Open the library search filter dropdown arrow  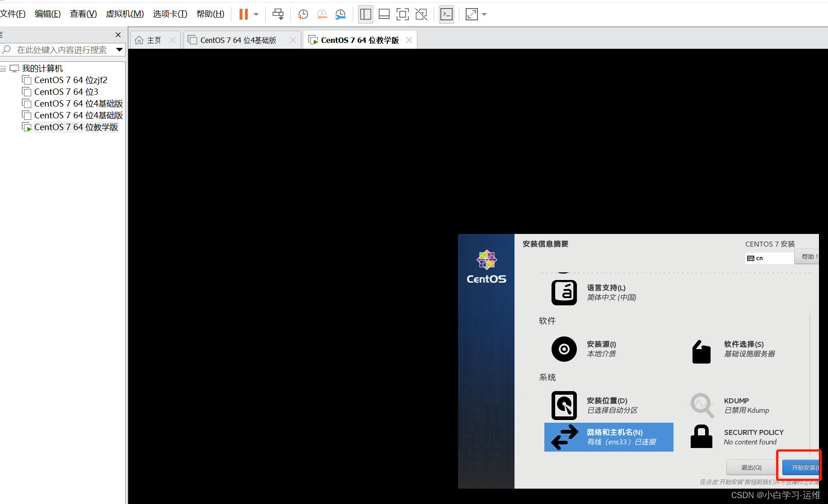coord(119,50)
